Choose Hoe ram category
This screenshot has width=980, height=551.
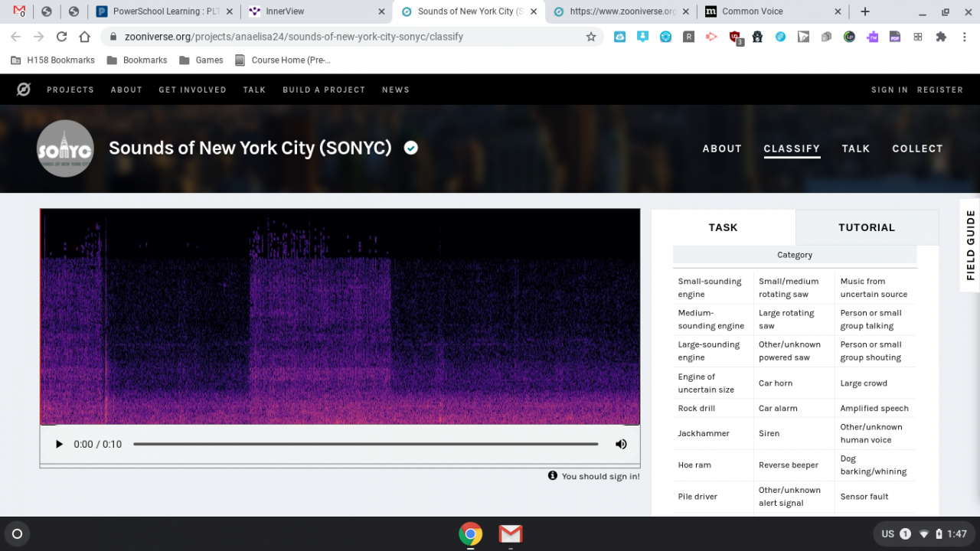coord(713,465)
